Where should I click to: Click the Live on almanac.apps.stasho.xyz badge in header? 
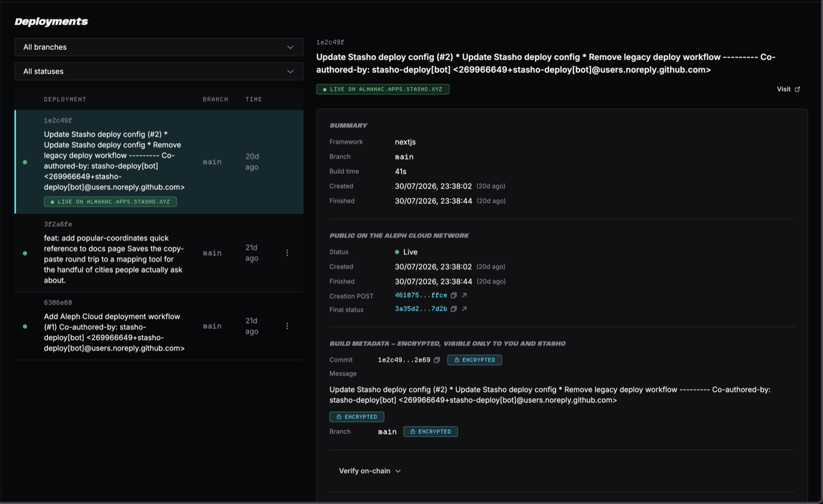383,89
